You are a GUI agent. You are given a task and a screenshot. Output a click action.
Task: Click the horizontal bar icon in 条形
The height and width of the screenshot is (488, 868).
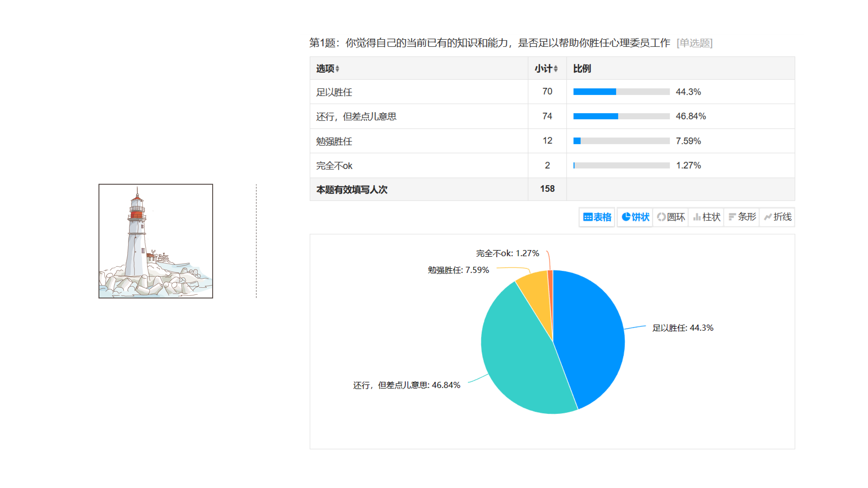(732, 217)
